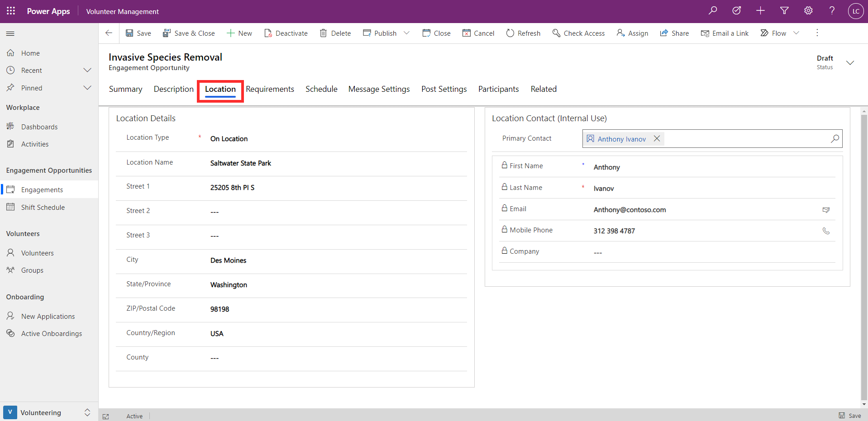
Task: Open the task flow assistant target icon
Action: pyautogui.click(x=737, y=10)
